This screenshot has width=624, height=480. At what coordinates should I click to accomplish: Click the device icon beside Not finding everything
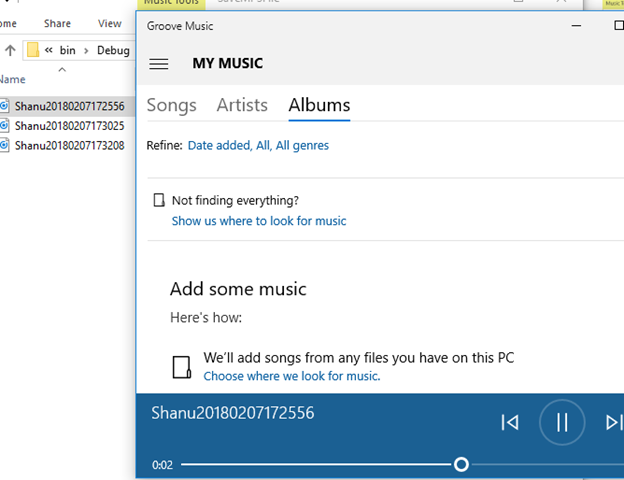pos(159,200)
